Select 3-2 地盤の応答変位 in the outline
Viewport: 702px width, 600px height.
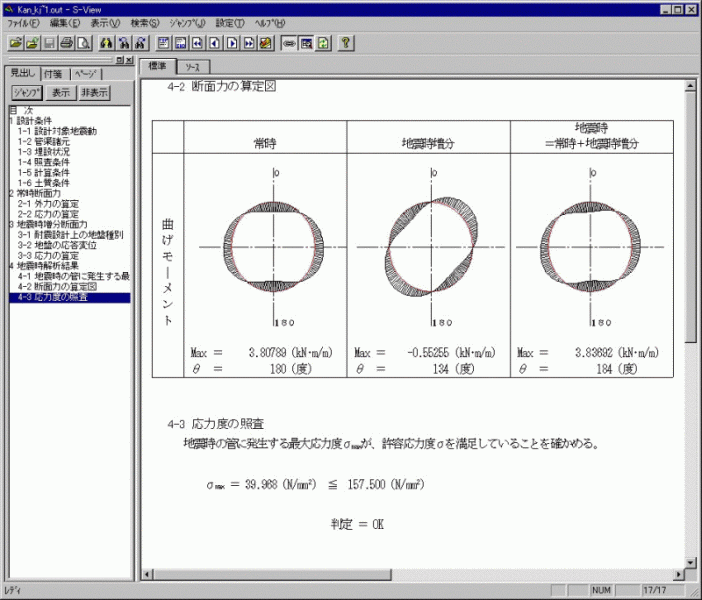(x=59, y=245)
